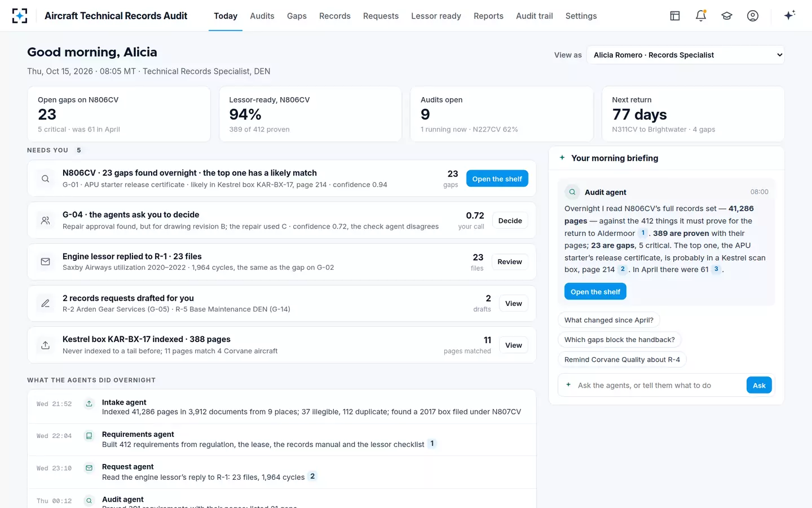Screen dimensions: 812x508
Task: Click the magnifier icon on N806CV gaps row
Action: click(45, 179)
